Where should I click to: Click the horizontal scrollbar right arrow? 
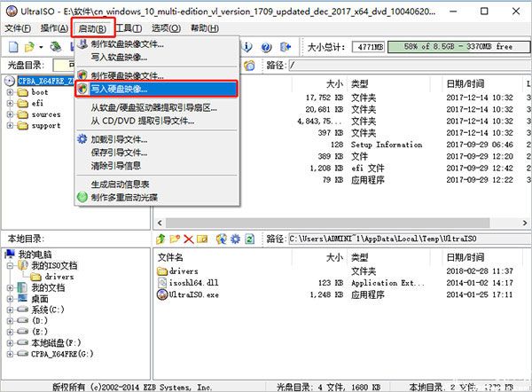(x=525, y=223)
